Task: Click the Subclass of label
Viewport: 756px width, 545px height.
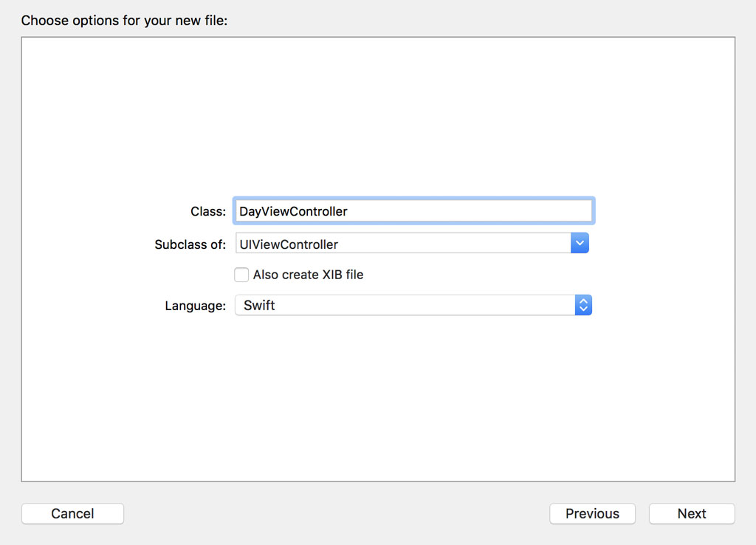Action: 190,243
